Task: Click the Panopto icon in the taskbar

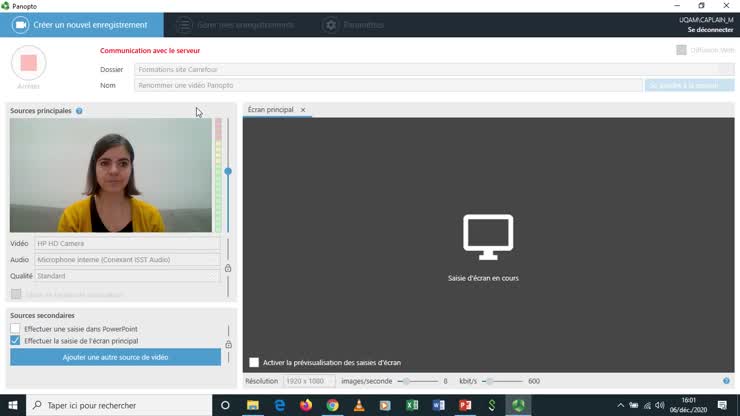Action: click(x=518, y=405)
